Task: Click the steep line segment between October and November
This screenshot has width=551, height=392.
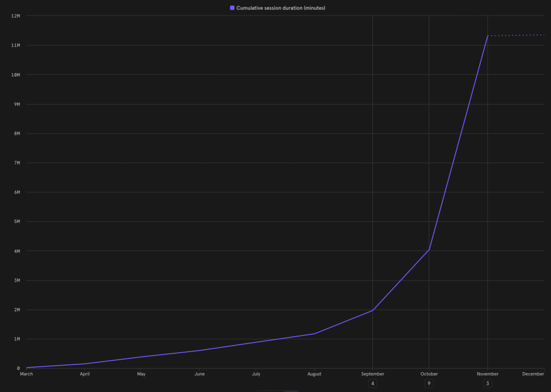Action: [458, 143]
